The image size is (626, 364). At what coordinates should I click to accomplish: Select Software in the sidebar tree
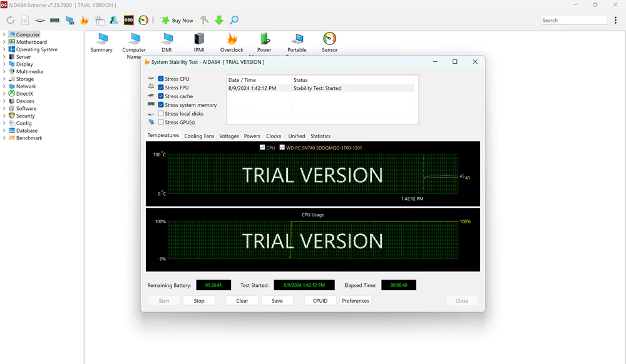click(x=26, y=108)
